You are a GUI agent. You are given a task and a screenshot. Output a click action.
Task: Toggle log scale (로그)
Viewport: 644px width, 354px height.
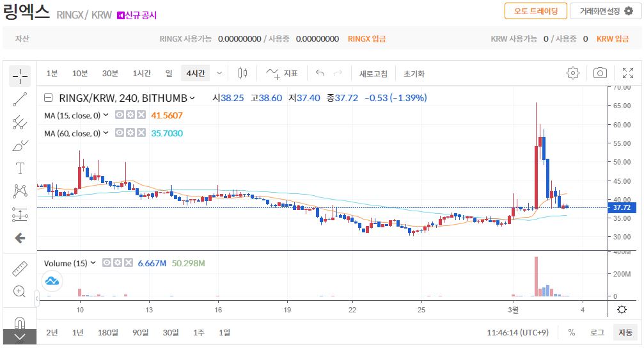pos(597,332)
